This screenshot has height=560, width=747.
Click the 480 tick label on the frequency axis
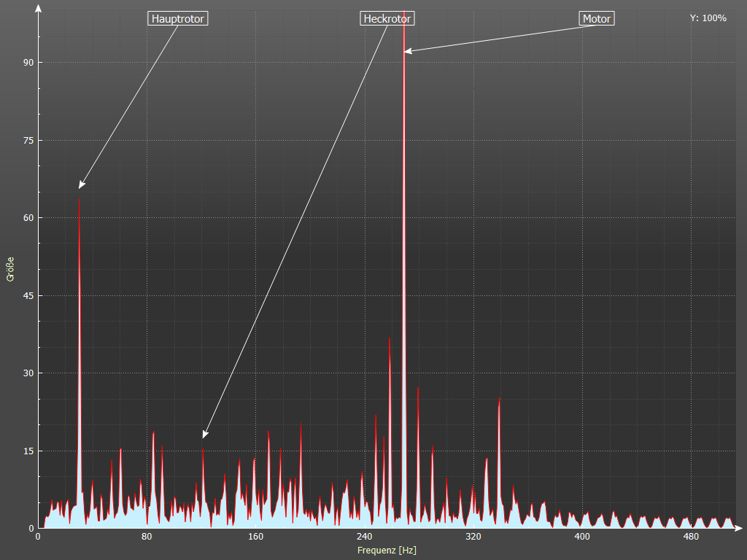[x=691, y=537]
